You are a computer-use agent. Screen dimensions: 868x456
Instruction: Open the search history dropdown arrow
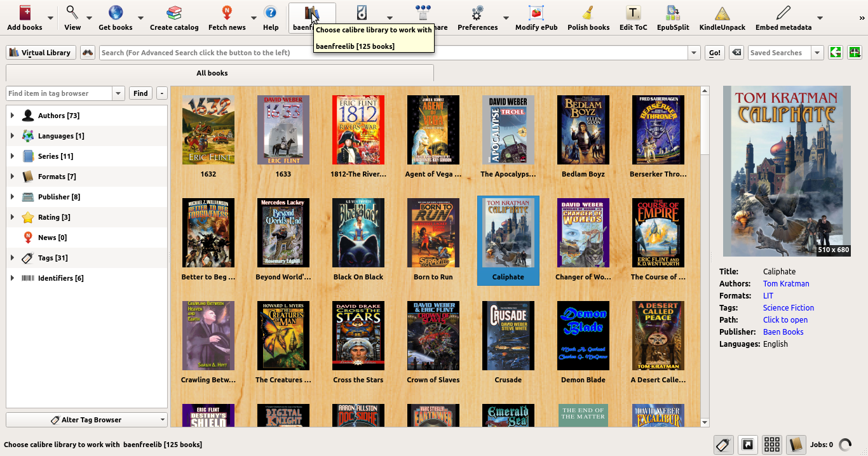[x=694, y=53]
